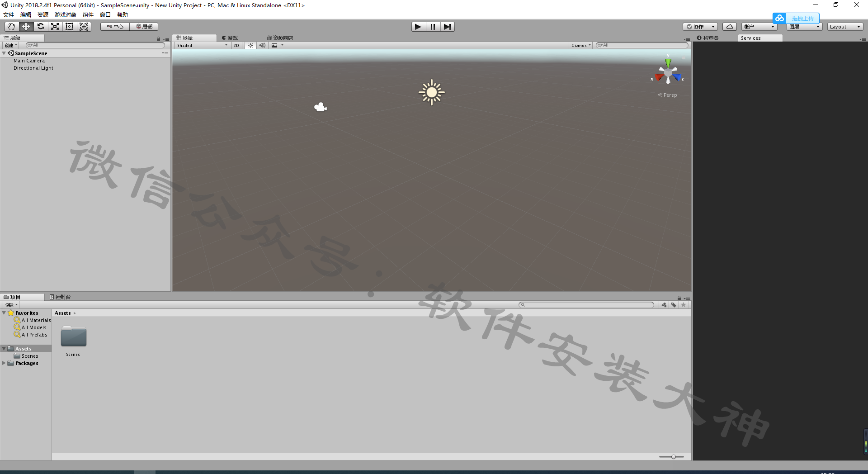Click the 拖拽上传 cloud upload widget
Viewport: 868px width, 474px height.
click(x=796, y=18)
